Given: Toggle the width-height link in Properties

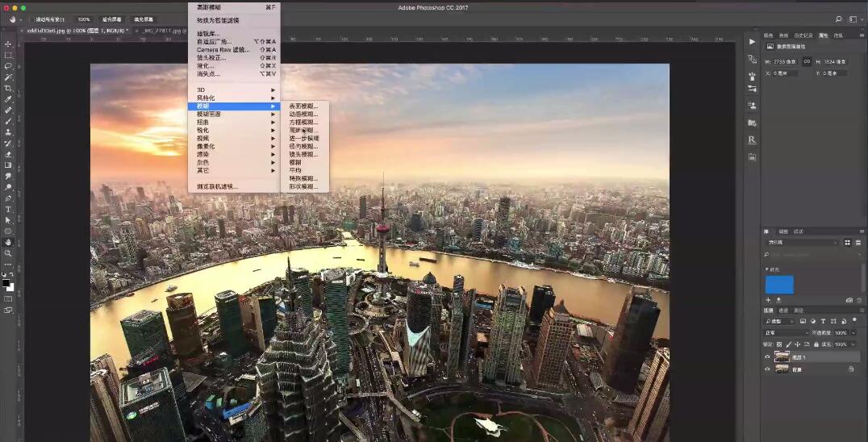Looking at the screenshot, I should point(807,62).
